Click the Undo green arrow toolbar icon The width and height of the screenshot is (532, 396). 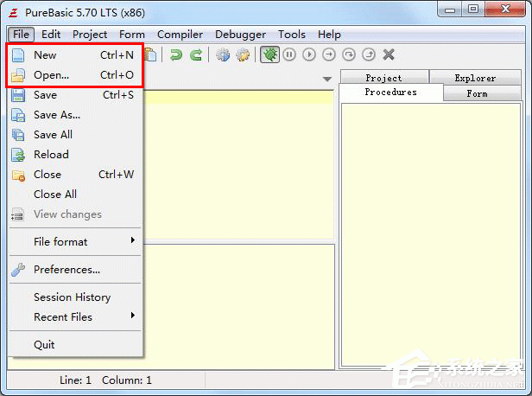[x=176, y=54]
